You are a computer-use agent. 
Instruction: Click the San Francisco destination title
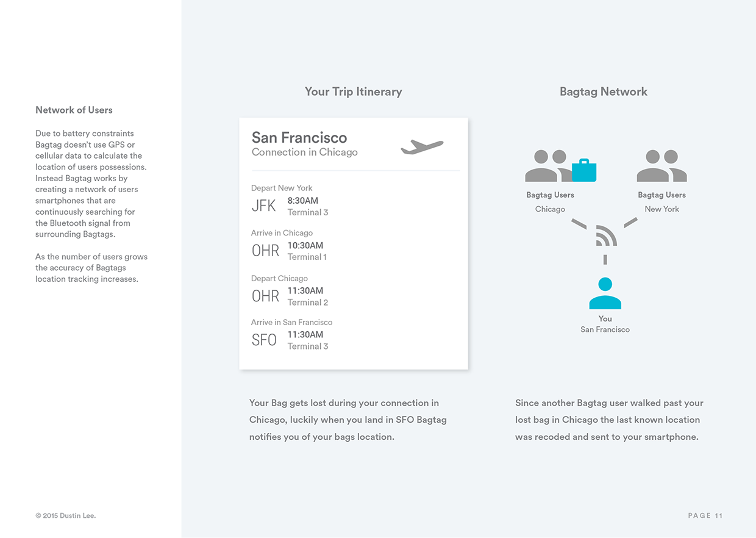pyautogui.click(x=299, y=137)
